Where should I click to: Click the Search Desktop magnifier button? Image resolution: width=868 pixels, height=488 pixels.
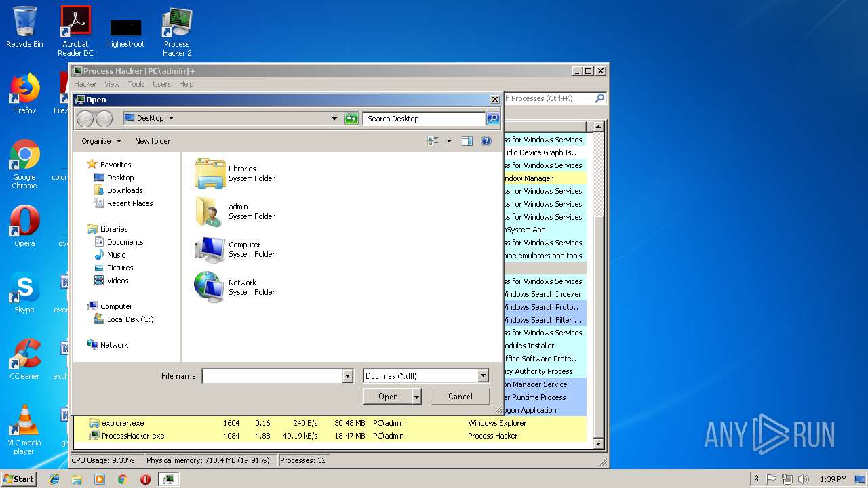[493, 119]
